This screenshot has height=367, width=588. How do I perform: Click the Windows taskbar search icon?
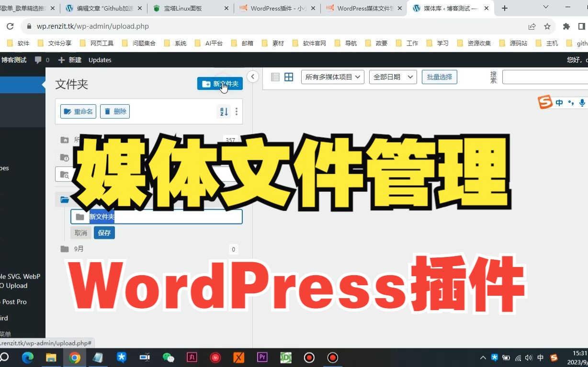click(x=4, y=357)
